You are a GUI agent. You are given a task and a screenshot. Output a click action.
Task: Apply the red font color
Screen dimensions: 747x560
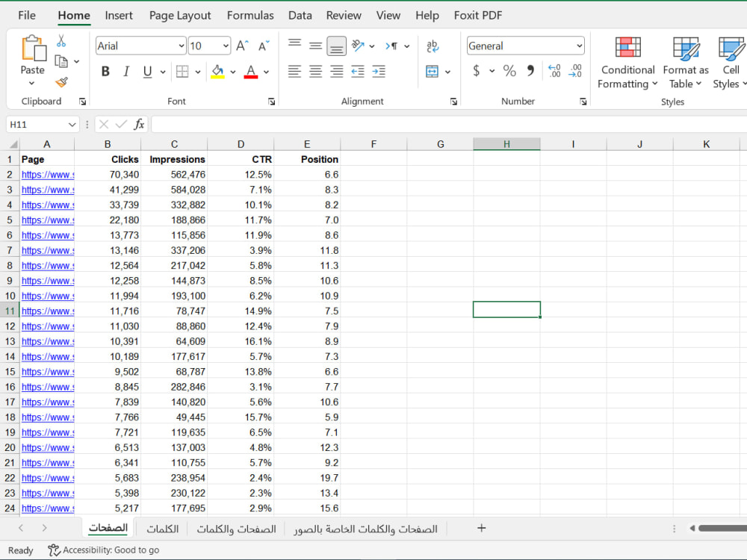click(x=251, y=72)
